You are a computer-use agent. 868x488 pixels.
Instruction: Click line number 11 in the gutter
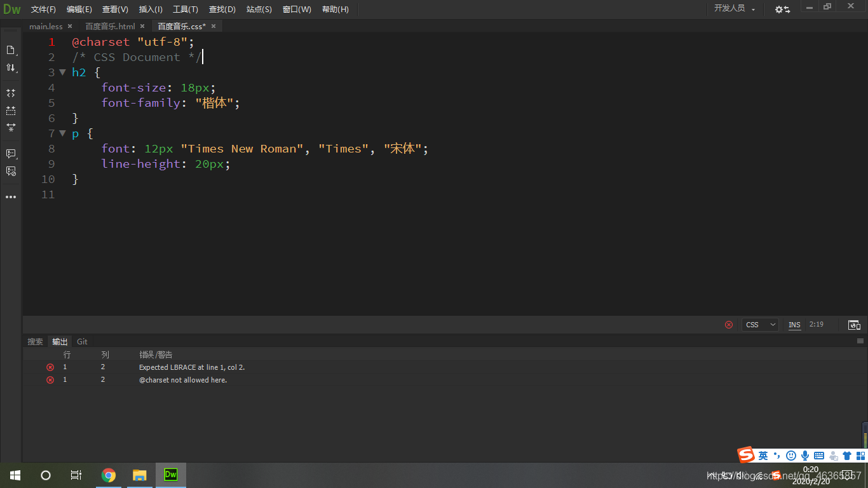coord(48,194)
